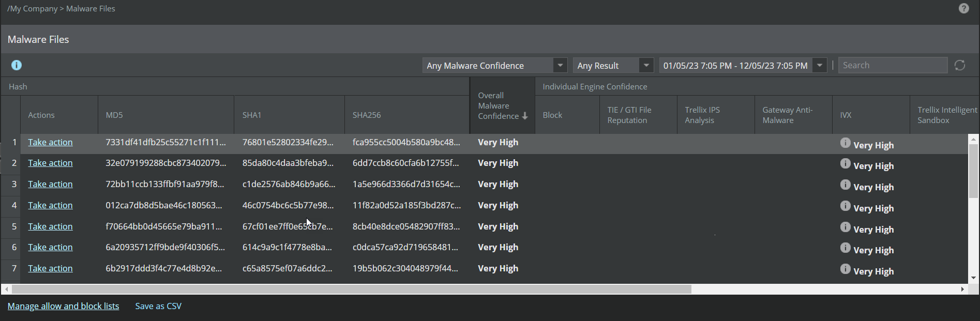Click IVX info icon in row 1
Viewport: 980px width, 321px height.
(845, 143)
